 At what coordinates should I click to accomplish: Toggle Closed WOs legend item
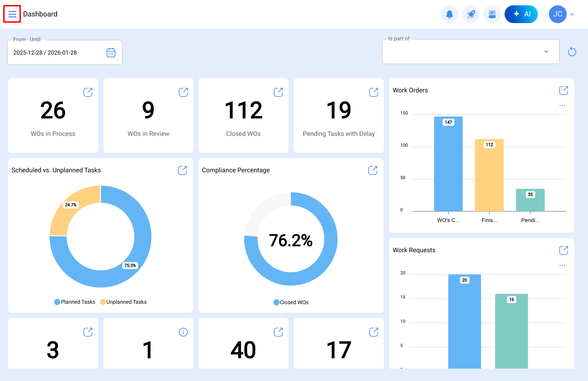pyautogui.click(x=291, y=302)
